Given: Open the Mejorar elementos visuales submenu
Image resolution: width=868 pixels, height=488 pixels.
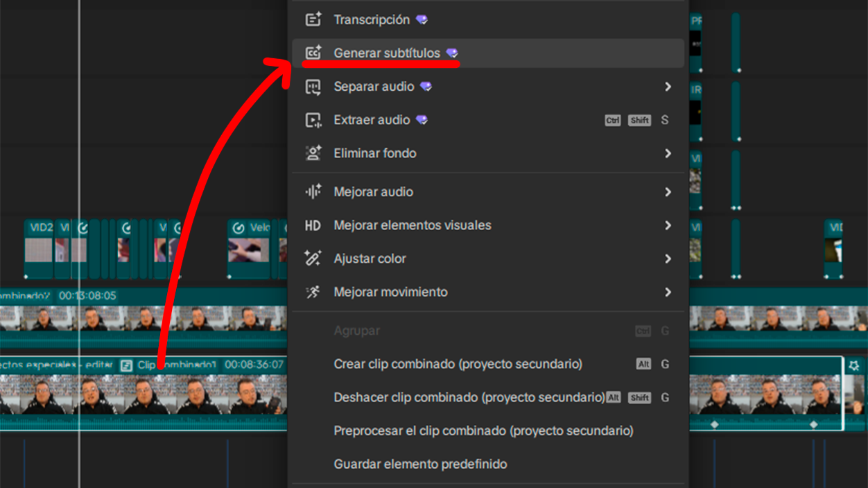Looking at the screenshot, I should click(668, 225).
